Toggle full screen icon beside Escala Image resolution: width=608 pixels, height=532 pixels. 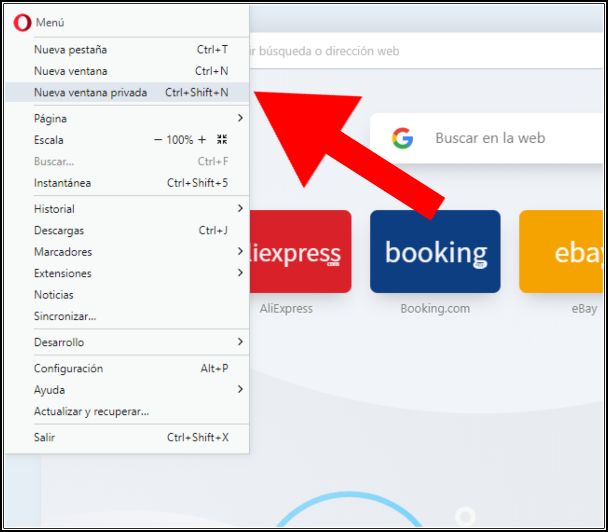tap(222, 139)
